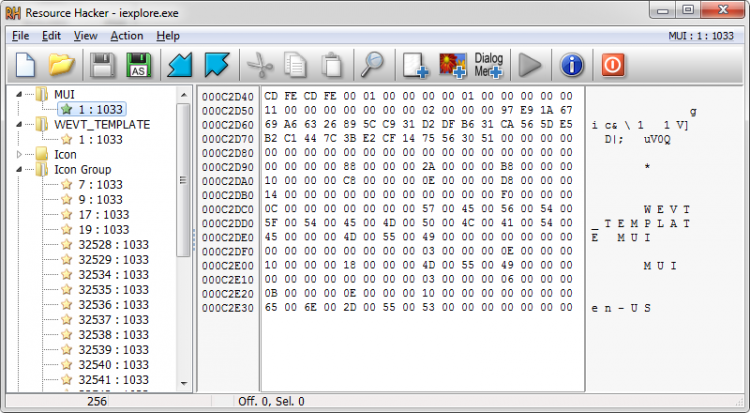
Task: Click hex offset 000C2D40
Action: [228, 97]
